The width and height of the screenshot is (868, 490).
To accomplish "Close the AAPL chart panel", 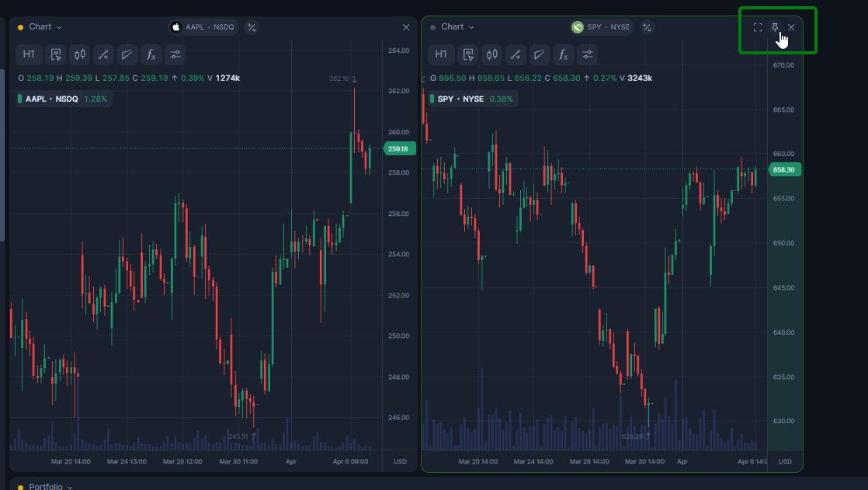I will click(x=406, y=27).
